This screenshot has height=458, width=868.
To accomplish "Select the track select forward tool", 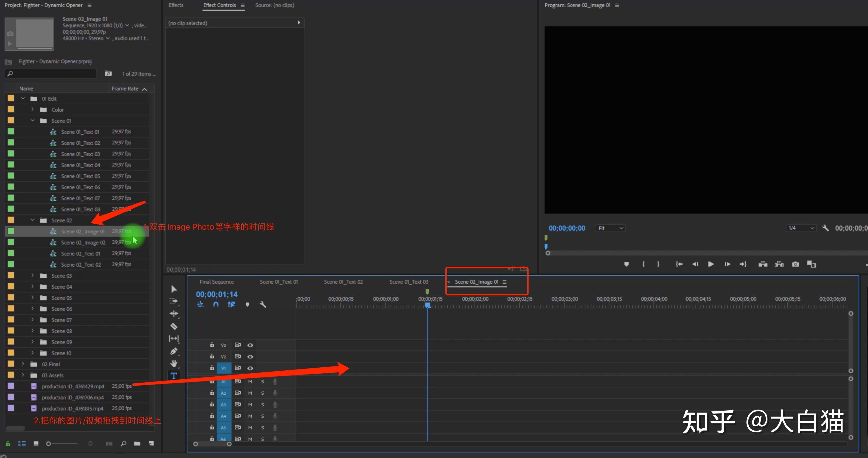I will point(174,301).
